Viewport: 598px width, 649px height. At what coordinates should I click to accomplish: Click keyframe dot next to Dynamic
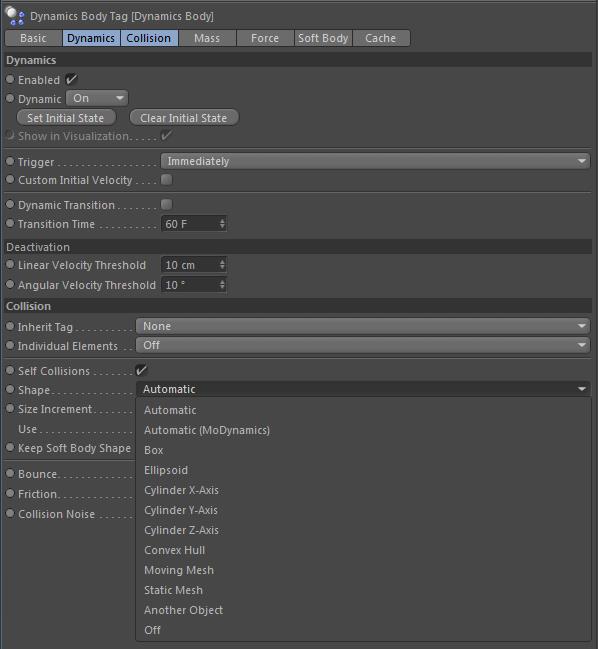pyautogui.click(x=10, y=98)
